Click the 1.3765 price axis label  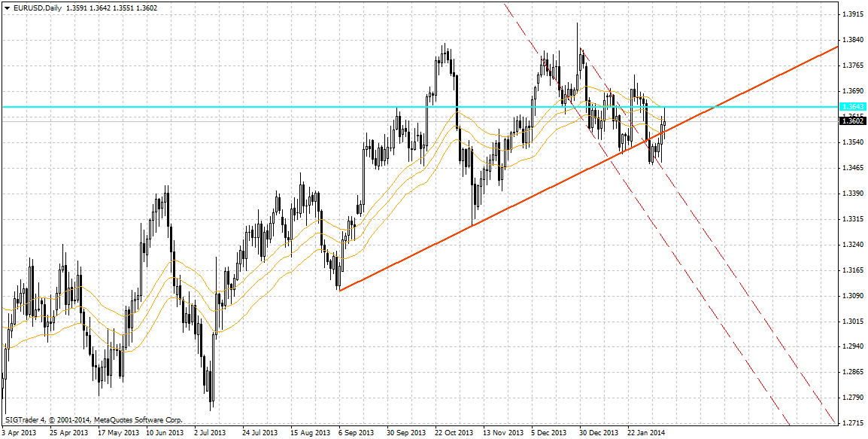pos(854,66)
